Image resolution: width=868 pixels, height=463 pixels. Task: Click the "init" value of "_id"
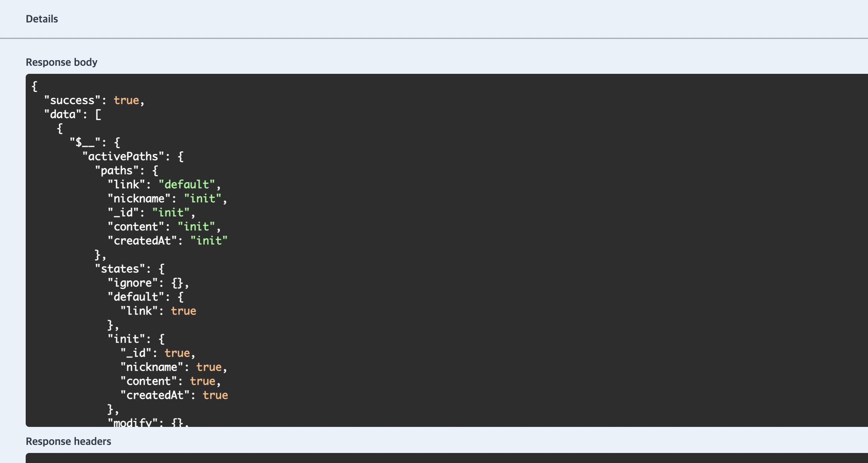171,213
